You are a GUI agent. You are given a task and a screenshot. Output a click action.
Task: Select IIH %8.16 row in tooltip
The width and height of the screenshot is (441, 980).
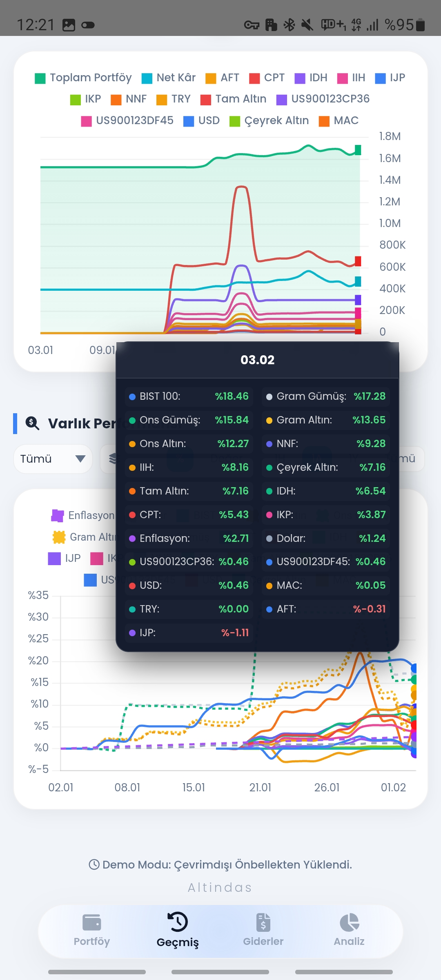coord(189,467)
